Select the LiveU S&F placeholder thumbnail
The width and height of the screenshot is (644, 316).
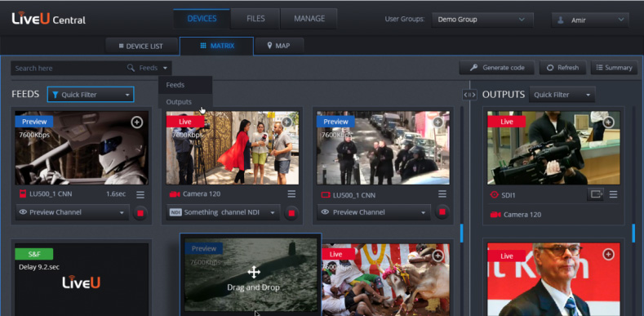pyautogui.click(x=82, y=279)
